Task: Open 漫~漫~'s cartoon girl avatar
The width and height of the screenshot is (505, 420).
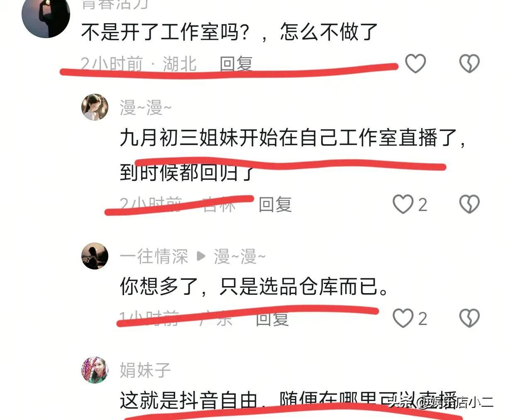Action: (x=95, y=107)
